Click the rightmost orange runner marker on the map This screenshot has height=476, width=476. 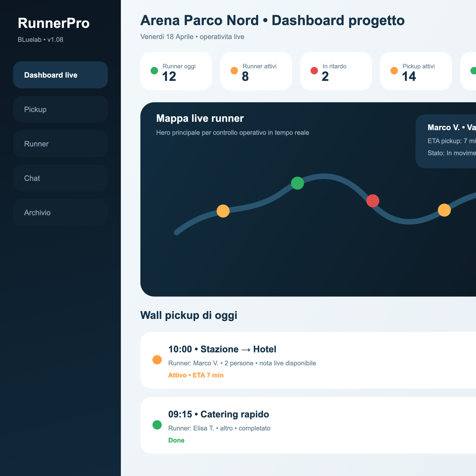[444, 210]
